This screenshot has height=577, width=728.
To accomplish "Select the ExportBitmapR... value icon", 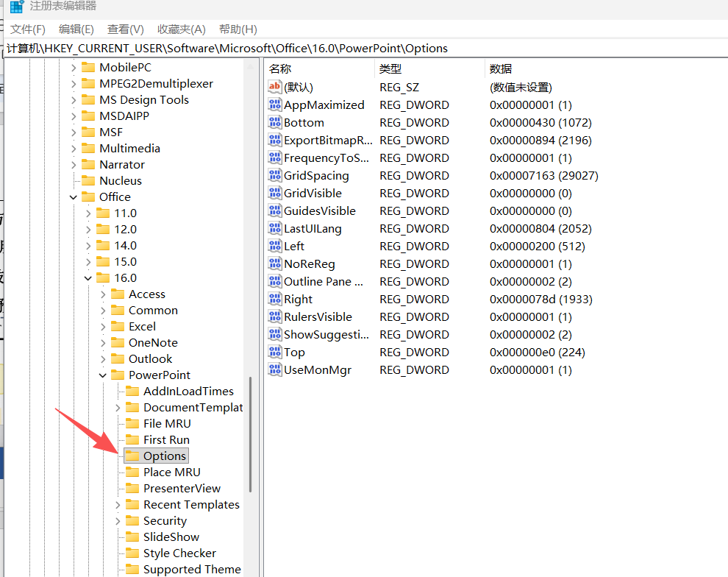I will (275, 141).
